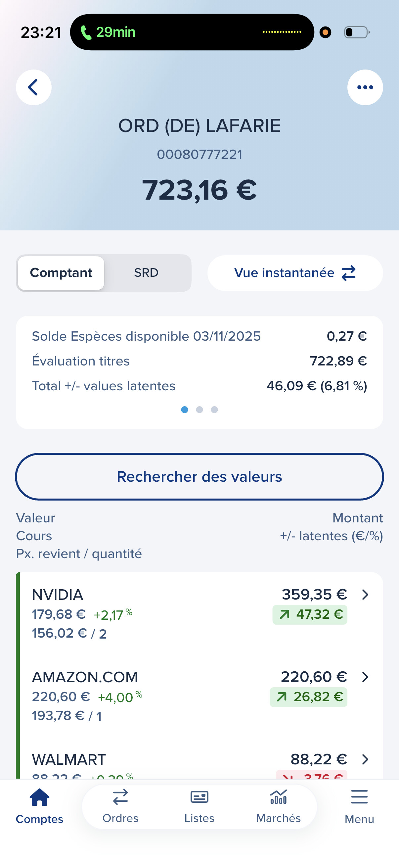Switch to the SRD segment

146,273
